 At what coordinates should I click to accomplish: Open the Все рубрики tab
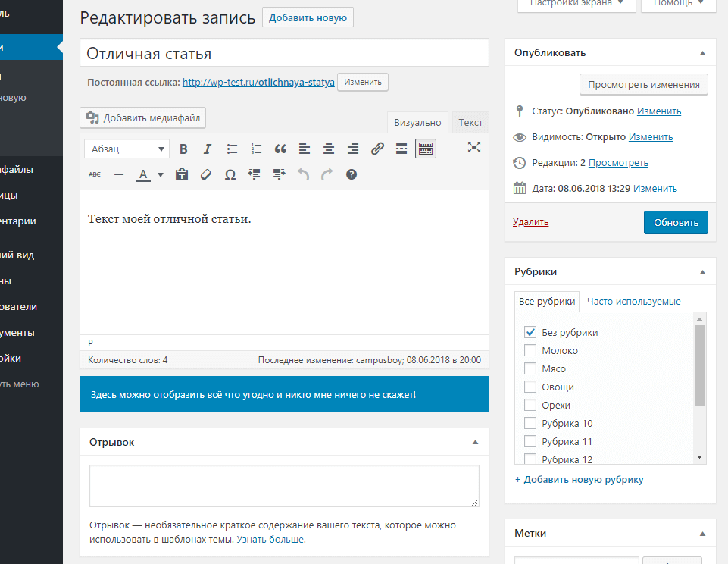(547, 302)
